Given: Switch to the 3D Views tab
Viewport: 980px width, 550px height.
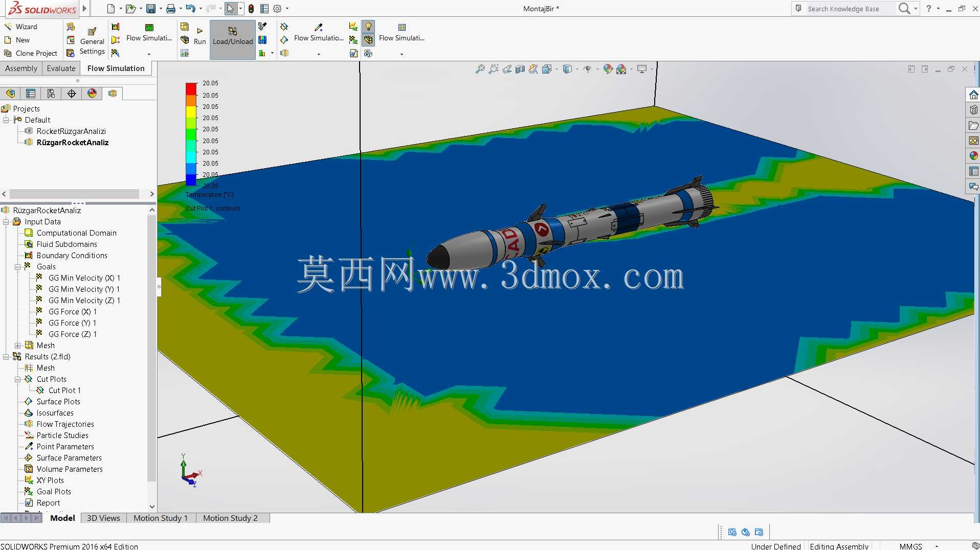Looking at the screenshot, I should click(x=103, y=518).
